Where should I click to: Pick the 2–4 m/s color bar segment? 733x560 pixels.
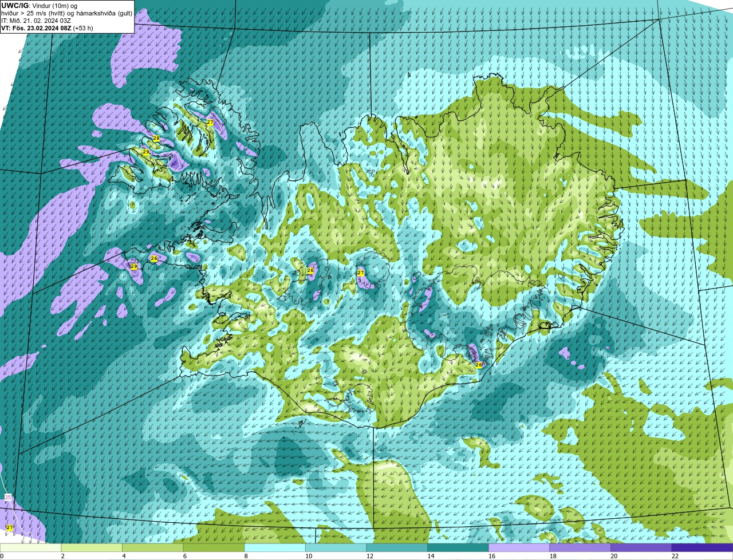pos(92,548)
